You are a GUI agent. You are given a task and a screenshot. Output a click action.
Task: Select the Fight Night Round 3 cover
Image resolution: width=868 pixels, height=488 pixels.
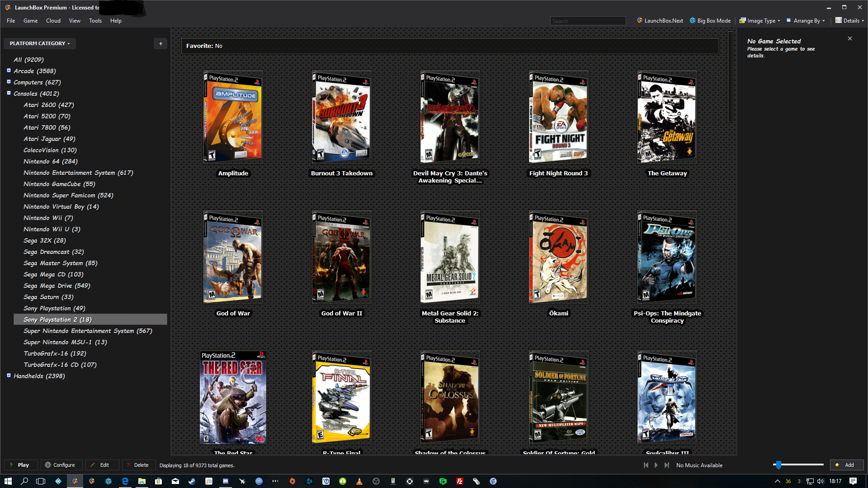pos(559,117)
